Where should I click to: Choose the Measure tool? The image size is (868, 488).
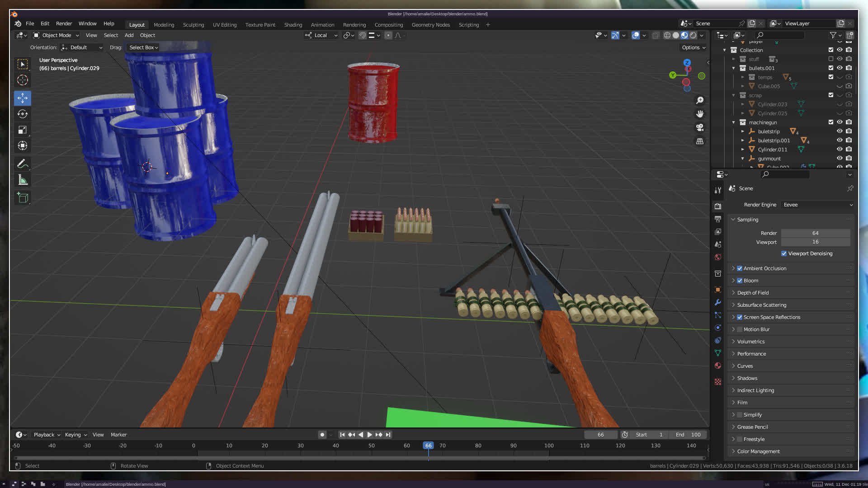[23, 180]
